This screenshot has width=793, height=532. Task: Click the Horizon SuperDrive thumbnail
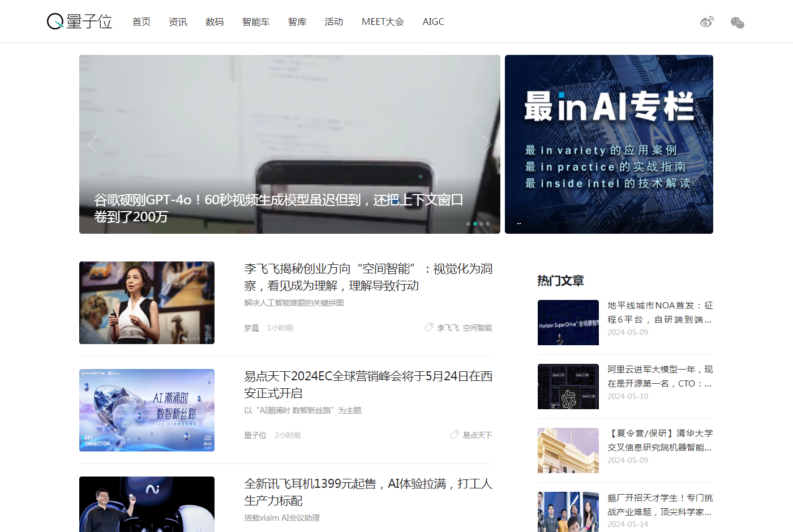click(568, 323)
